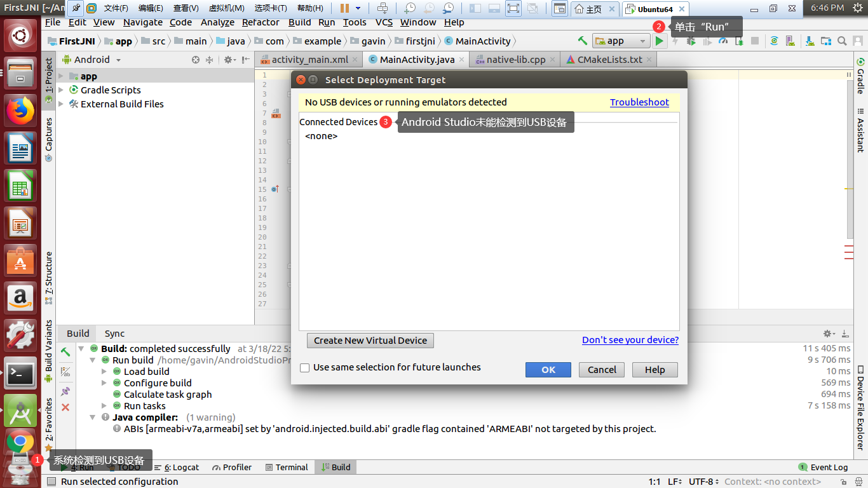Open the Build Variants side panel

(x=49, y=351)
